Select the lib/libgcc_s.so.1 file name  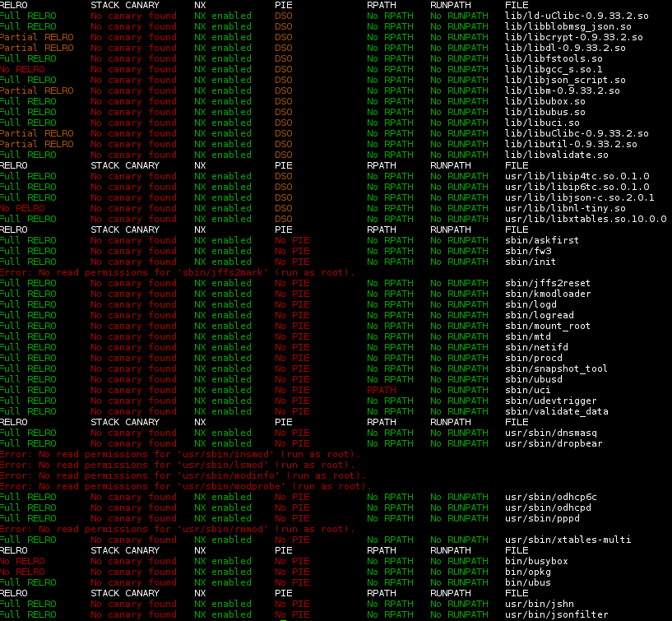(x=554, y=69)
